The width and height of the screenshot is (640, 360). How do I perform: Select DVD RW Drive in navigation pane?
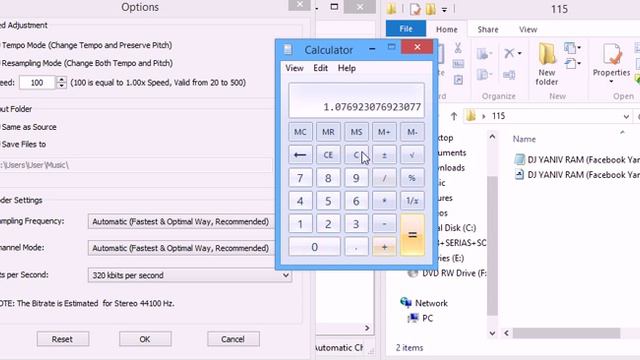click(x=448, y=273)
